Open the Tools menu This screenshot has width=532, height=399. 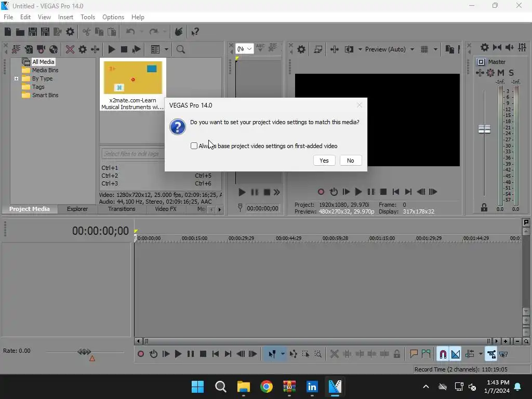88,17
